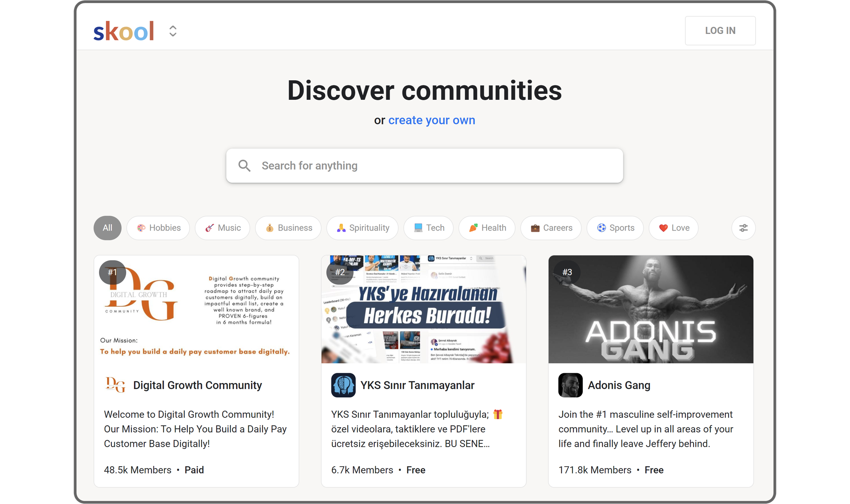Filter communities by Music
Viewport: 850px width, 504px height.
tap(223, 228)
